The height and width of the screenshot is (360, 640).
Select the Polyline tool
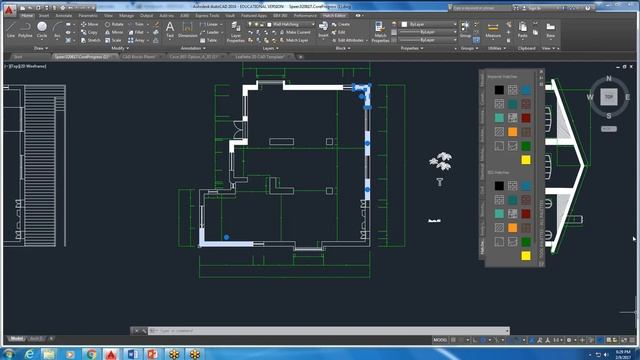click(x=25, y=30)
